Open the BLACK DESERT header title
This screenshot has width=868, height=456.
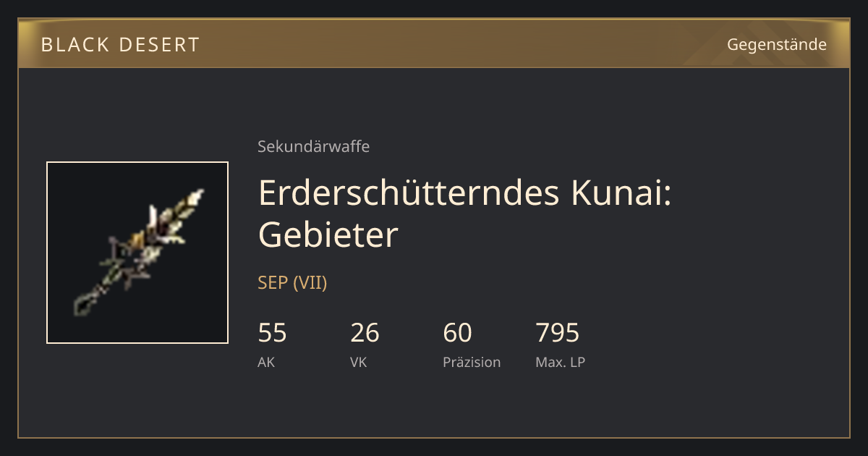[120, 45]
